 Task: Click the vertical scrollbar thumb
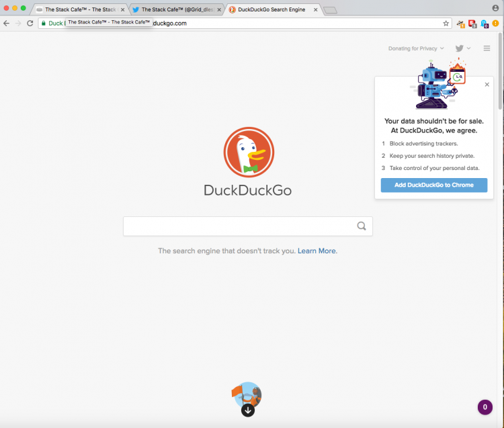501,71
